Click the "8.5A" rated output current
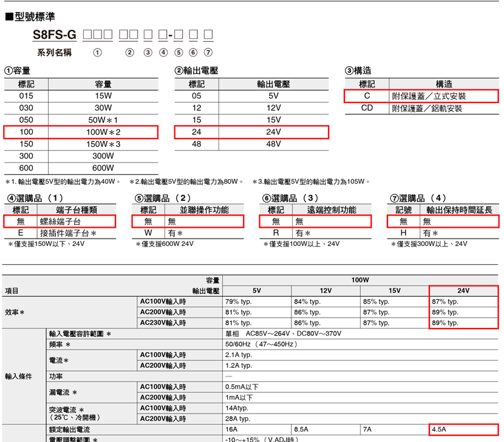504x442 pixels. [x=301, y=429]
